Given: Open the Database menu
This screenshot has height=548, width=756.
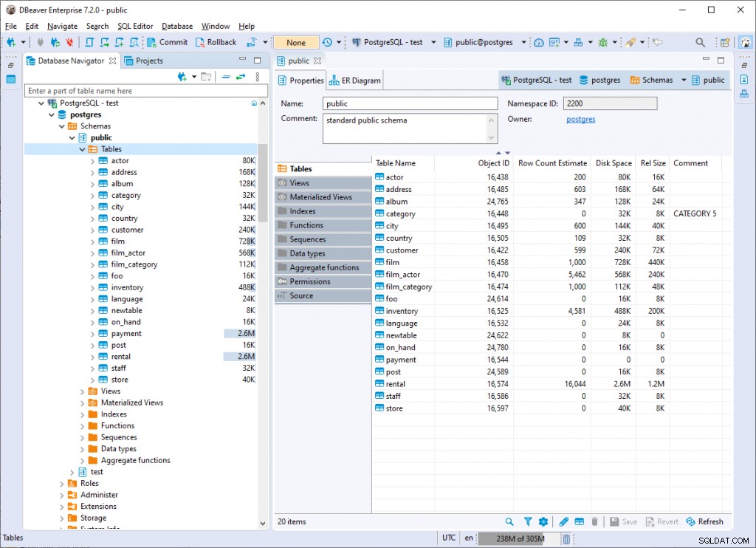Looking at the screenshot, I should [177, 26].
